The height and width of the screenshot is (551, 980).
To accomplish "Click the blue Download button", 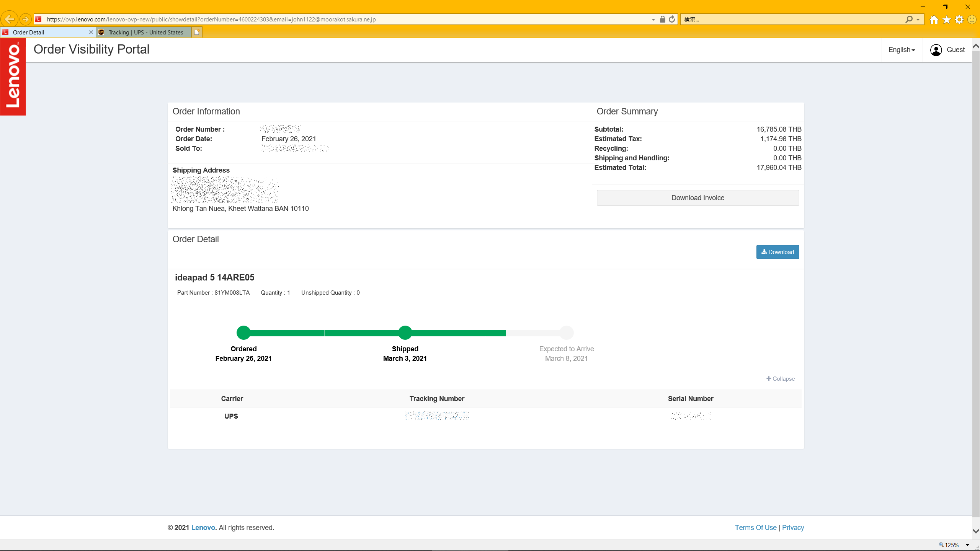I will (x=777, y=252).
